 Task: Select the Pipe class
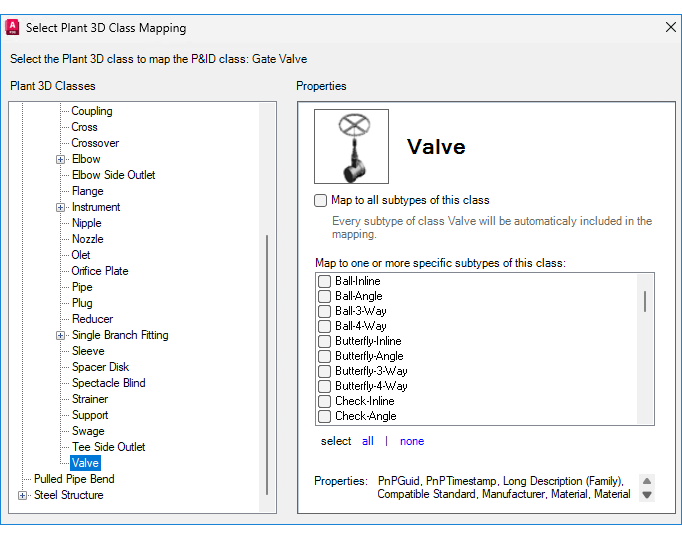(82, 287)
